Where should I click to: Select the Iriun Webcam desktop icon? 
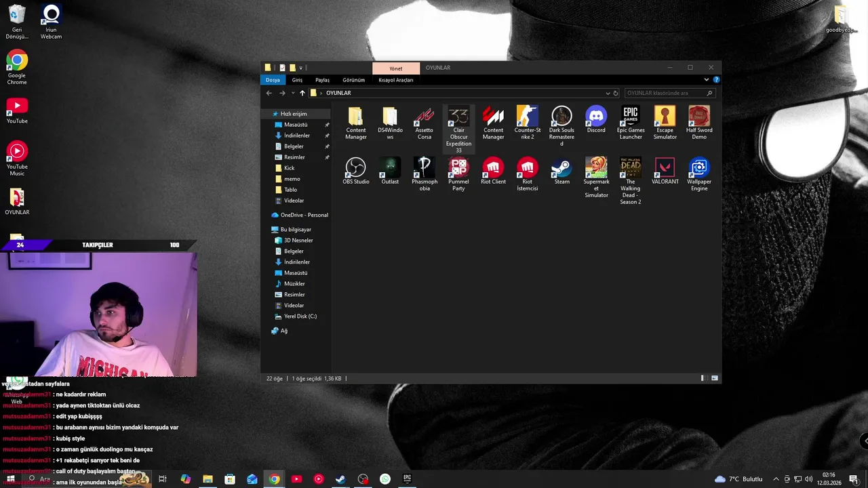[51, 22]
